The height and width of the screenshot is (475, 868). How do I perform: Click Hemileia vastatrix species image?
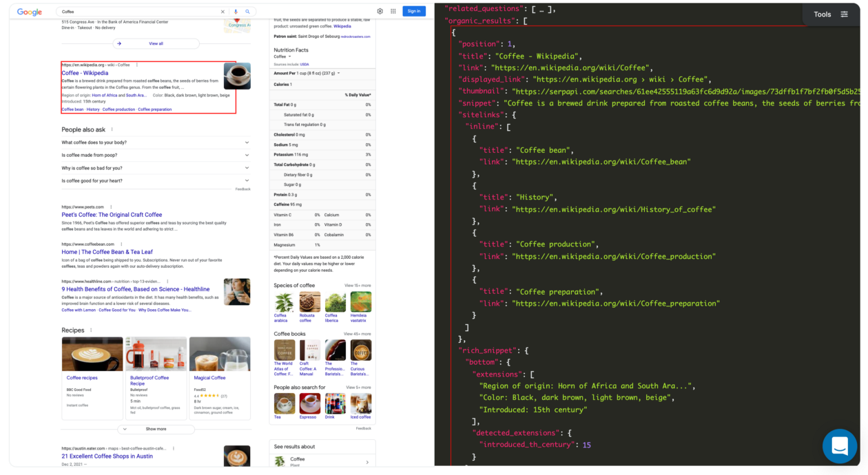point(361,302)
